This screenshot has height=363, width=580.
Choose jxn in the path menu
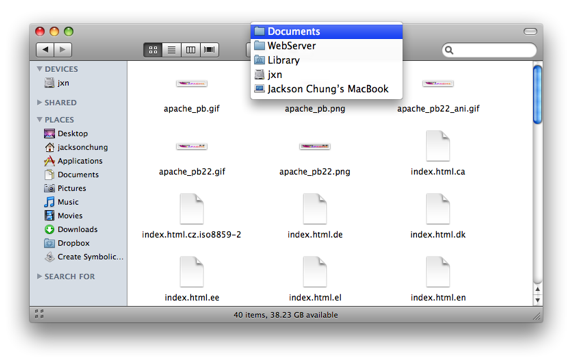point(327,75)
